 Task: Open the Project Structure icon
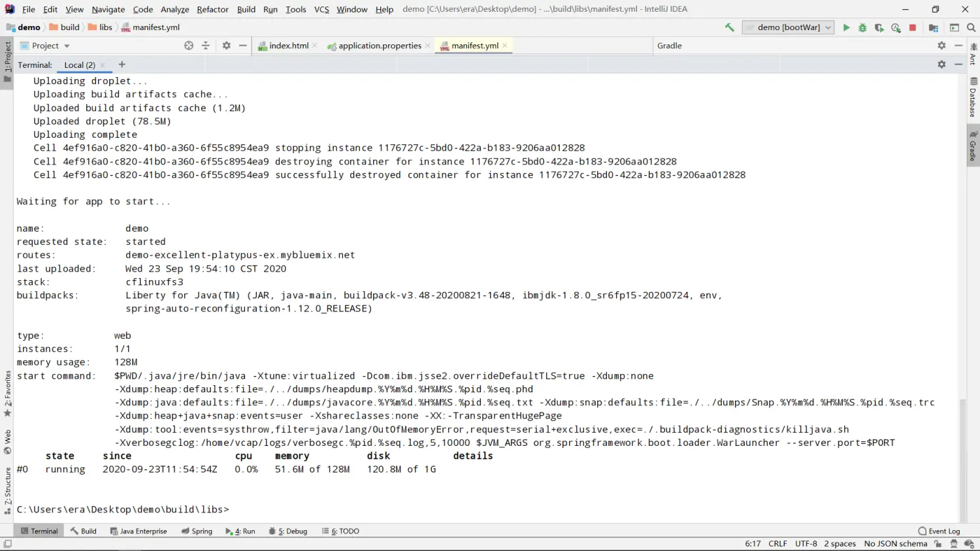pos(934,27)
